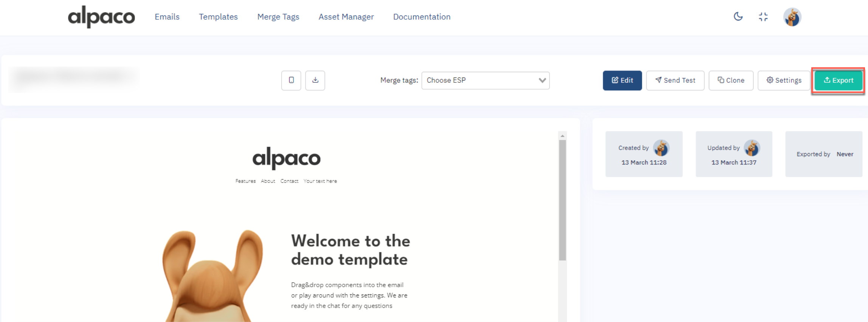
Task: Switch to mobile preview icon
Action: click(x=291, y=80)
